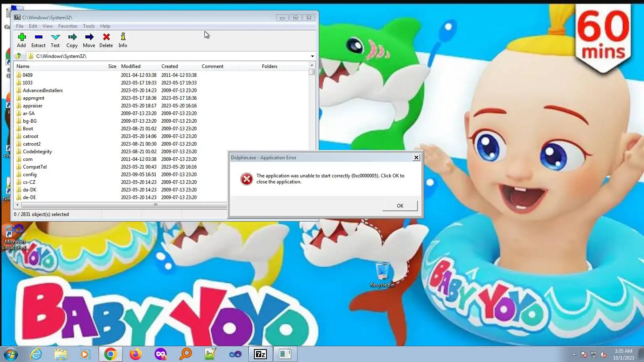
Task: Select the de-DE folder
Action: point(29,197)
